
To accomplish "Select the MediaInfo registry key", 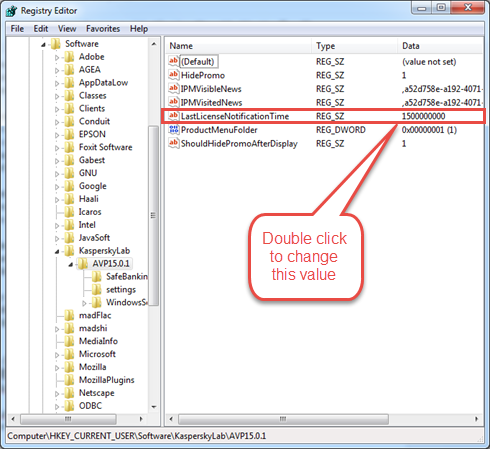I will [x=98, y=341].
